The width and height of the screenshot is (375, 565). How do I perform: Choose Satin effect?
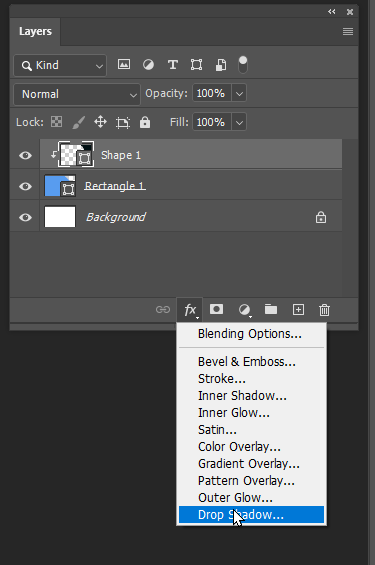pos(217,430)
